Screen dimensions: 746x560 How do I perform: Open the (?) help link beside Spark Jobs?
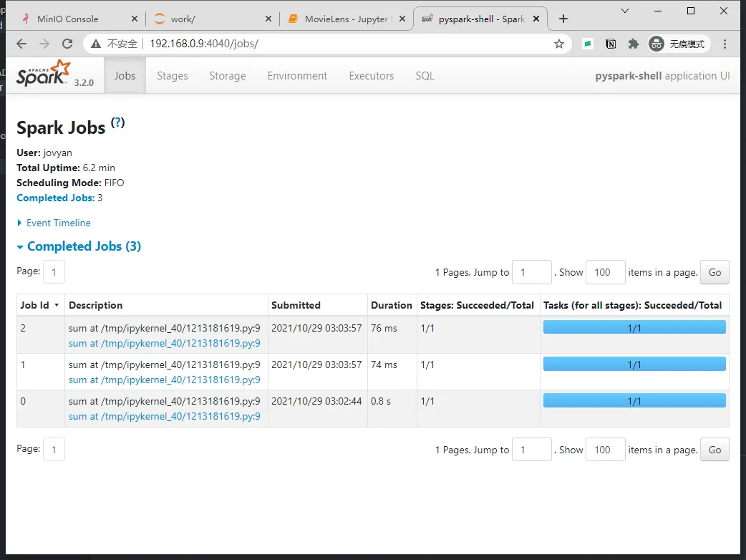coord(117,122)
